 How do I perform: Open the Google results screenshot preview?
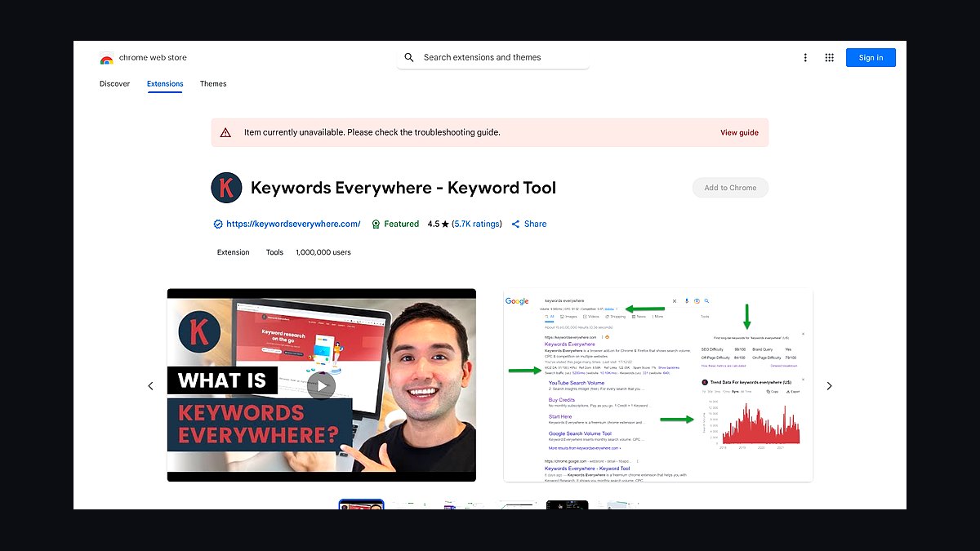658,385
